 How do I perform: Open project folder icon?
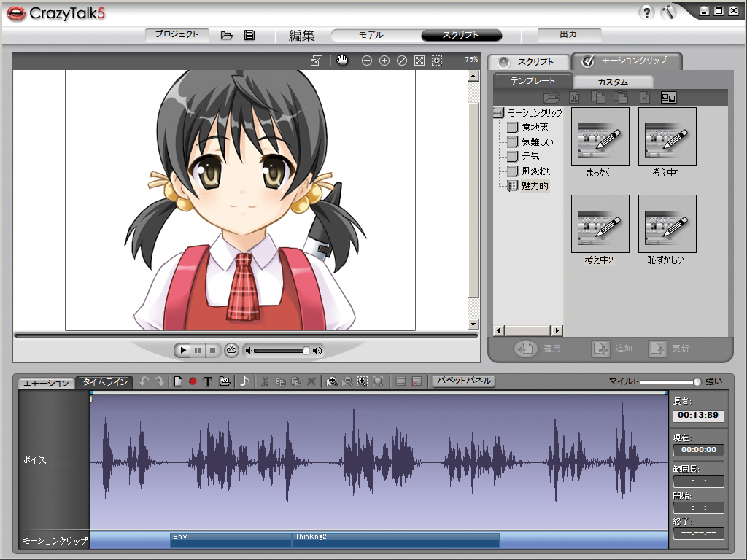coord(227,35)
